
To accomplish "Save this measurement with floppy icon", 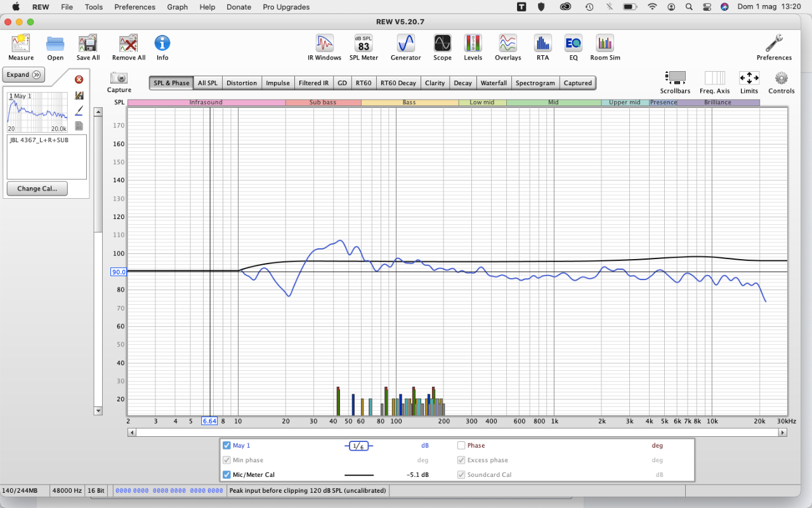I will [79, 95].
